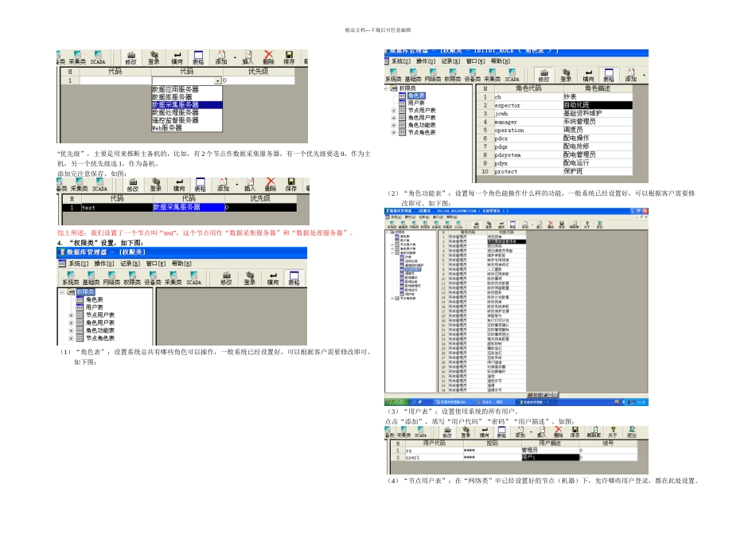This screenshot has height=535, width=756.
Task: Select the blue 数据采集服务器 cell in test row
Action: [189, 208]
